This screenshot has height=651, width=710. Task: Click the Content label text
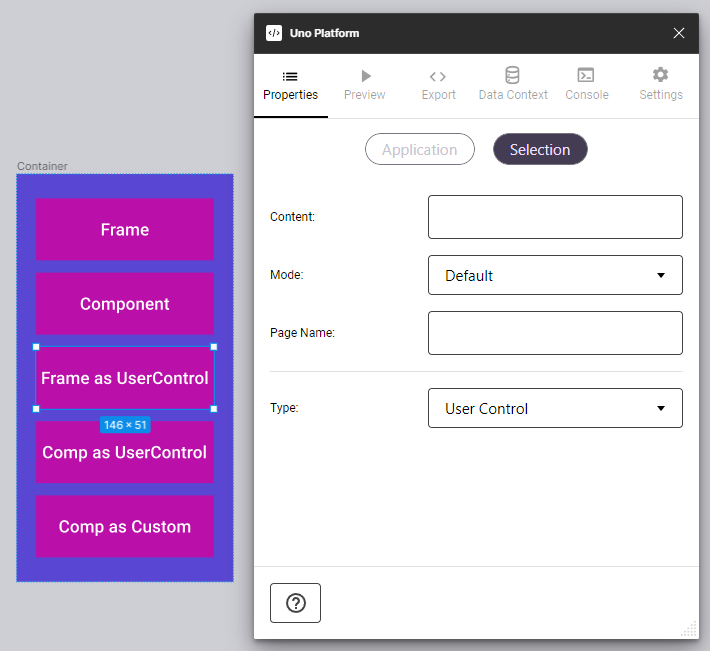coord(292,217)
